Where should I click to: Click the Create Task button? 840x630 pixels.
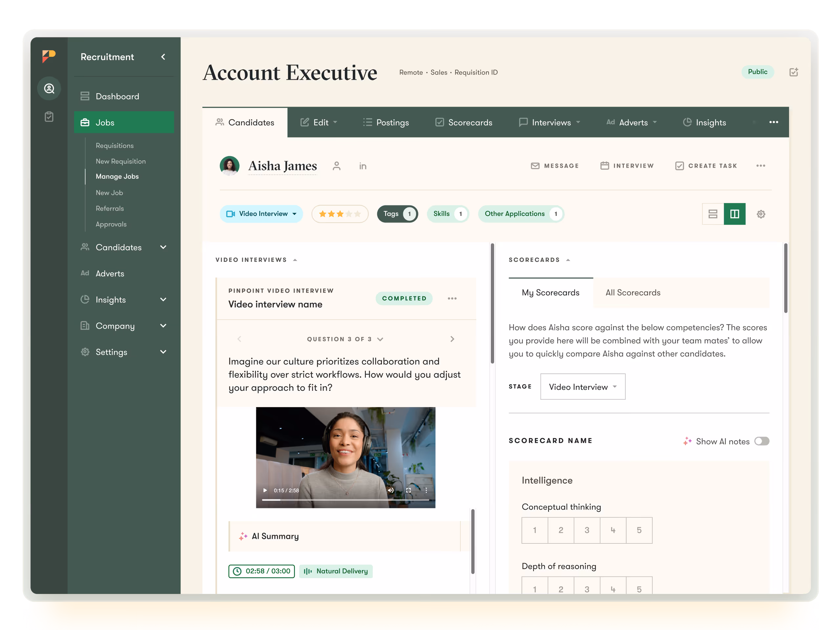coord(706,166)
